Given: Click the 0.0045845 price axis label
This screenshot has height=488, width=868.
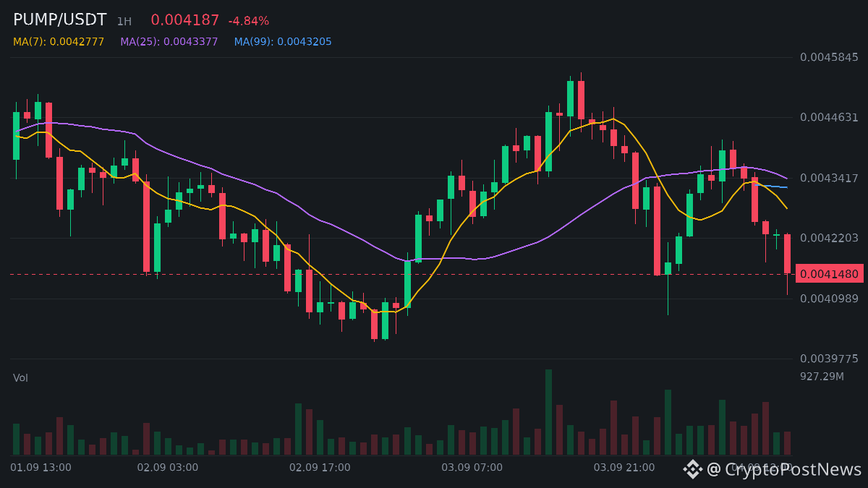Looking at the screenshot, I should pyautogui.click(x=829, y=57).
